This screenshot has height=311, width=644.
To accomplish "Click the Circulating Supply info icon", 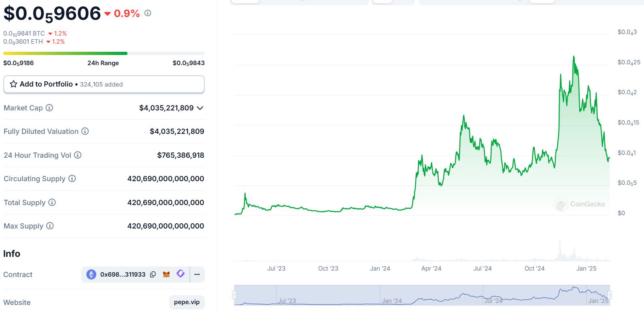I will (x=72, y=178).
